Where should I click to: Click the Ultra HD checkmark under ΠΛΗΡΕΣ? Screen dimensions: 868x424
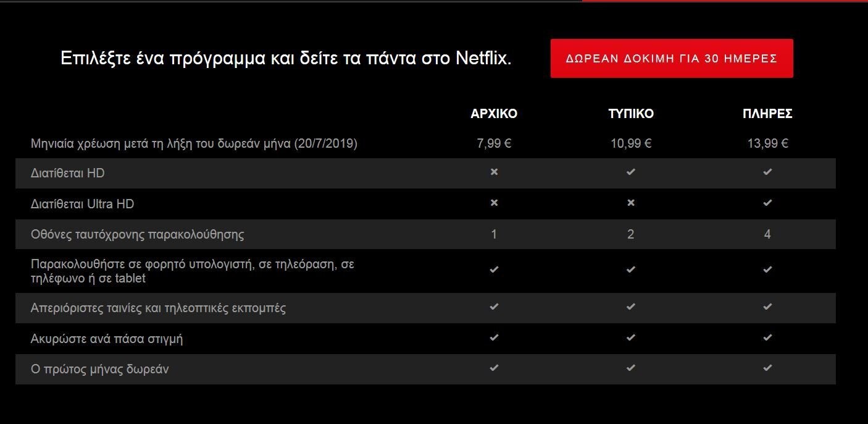coord(767,203)
